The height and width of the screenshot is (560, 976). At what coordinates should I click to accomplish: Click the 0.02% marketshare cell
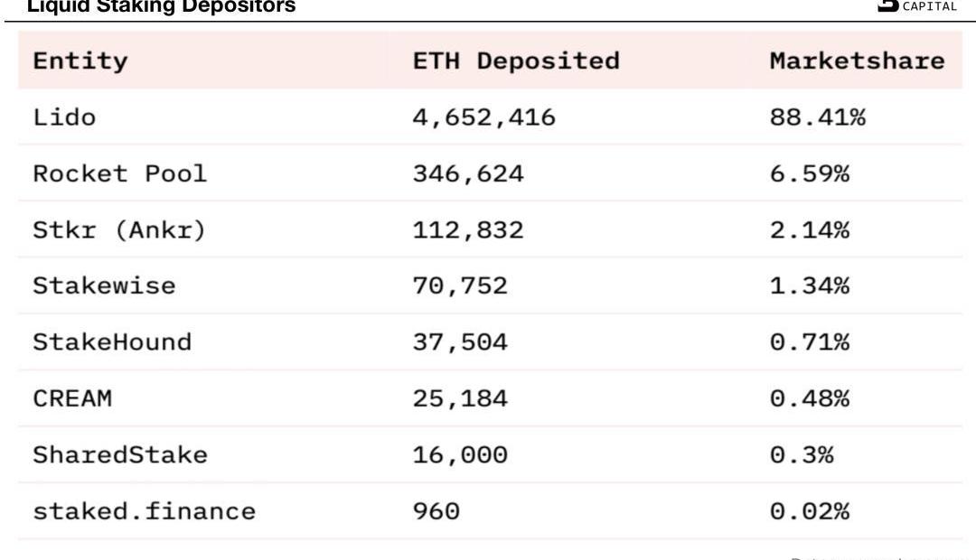pos(810,511)
